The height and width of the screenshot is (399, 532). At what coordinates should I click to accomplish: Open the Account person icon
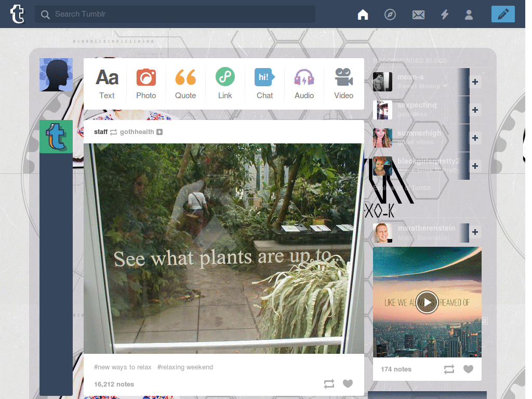click(x=469, y=15)
